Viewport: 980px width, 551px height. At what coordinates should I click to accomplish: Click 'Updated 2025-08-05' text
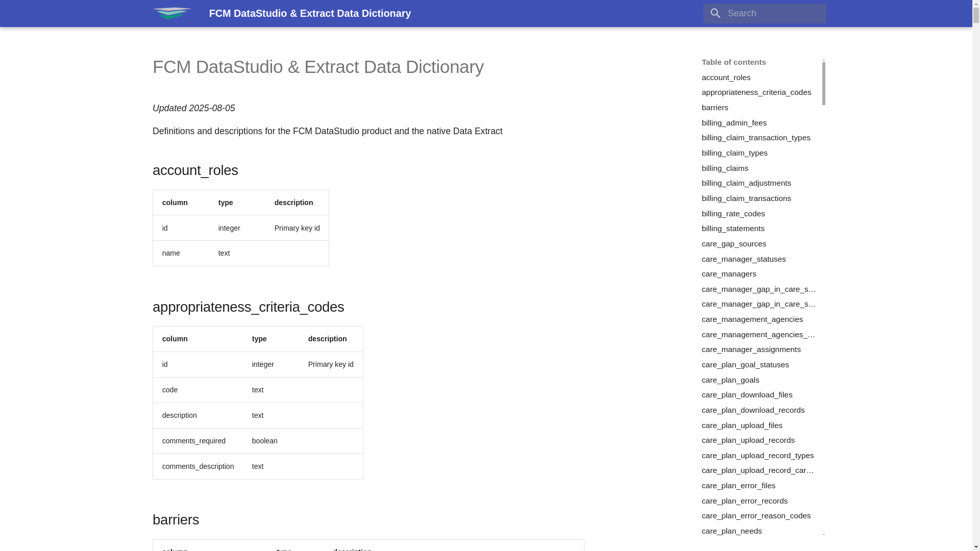(193, 108)
